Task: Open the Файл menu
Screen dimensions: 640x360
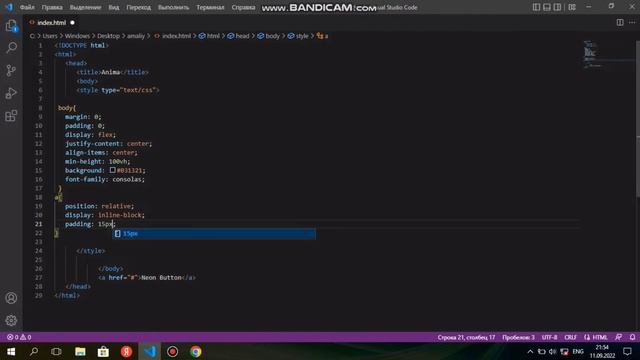Action: pyautogui.click(x=27, y=7)
